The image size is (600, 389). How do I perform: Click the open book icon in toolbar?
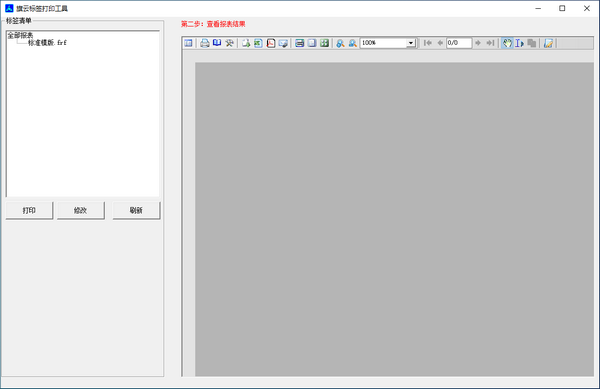pos(217,43)
